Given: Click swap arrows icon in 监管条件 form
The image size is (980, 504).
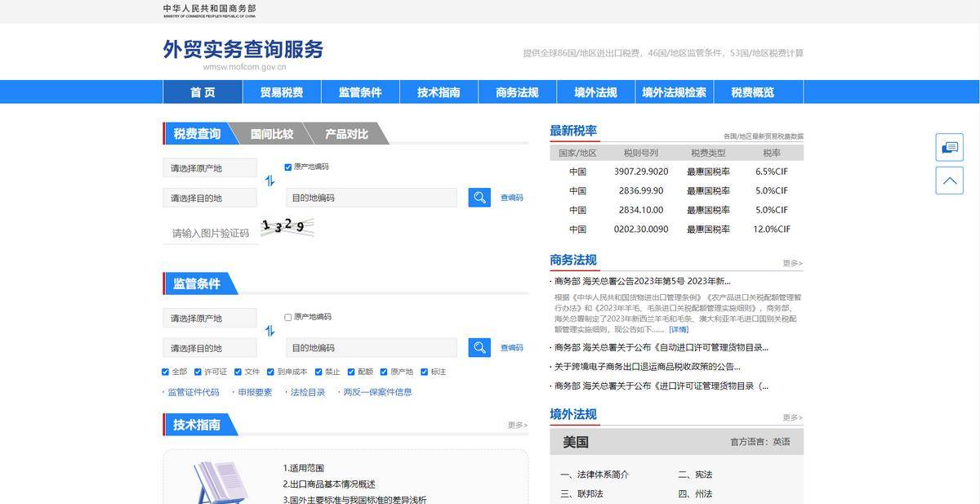Looking at the screenshot, I should pyautogui.click(x=269, y=332).
